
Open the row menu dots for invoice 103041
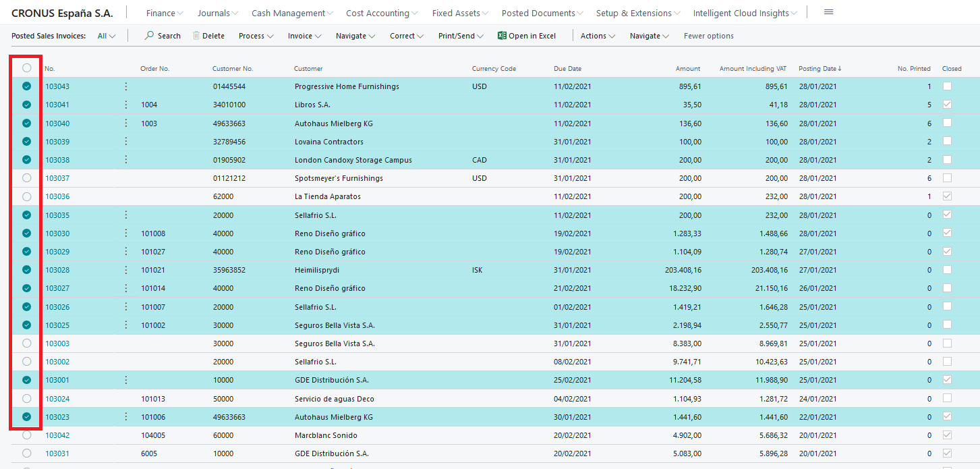point(126,105)
